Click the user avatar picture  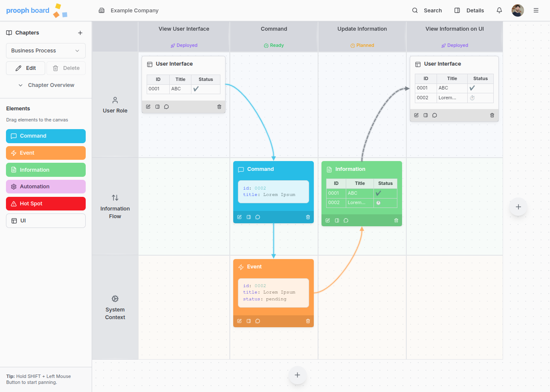coord(518,11)
